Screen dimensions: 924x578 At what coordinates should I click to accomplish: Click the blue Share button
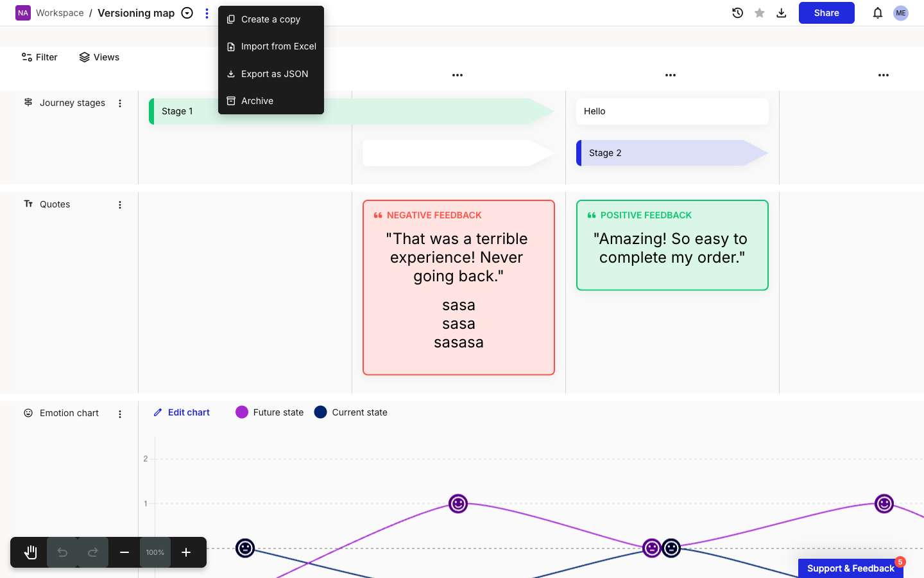click(x=826, y=13)
